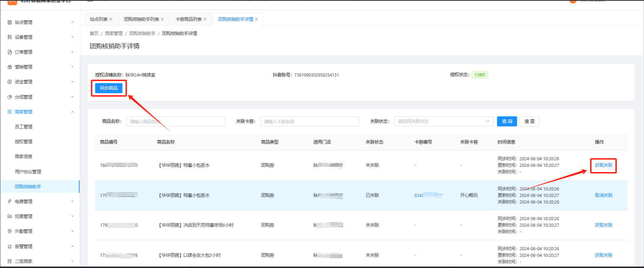The width and height of the screenshot is (644, 268).
Task: Collapse the 商家管理 menu section
Action: click(72, 112)
